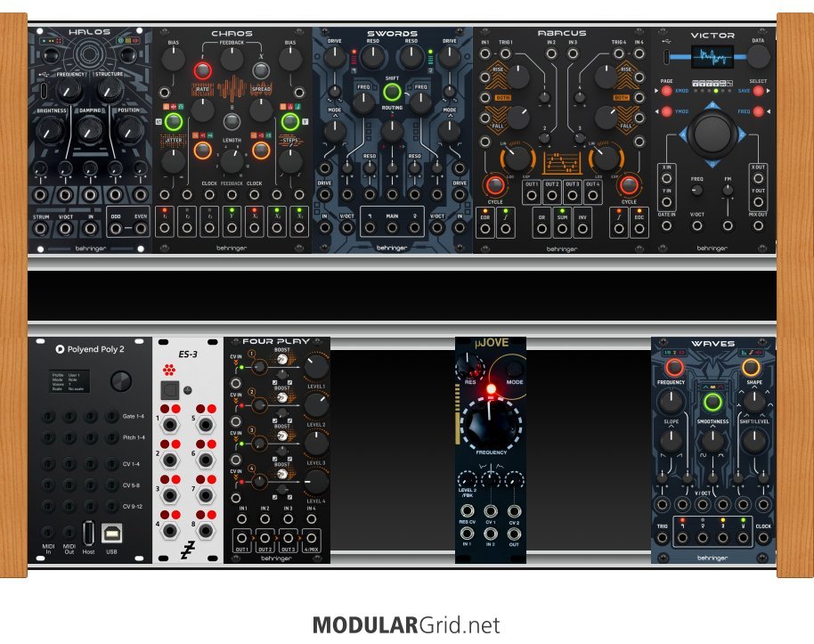Viewport: 814px width, 644px height.
Task: Toggle the left Abacus CYCLE button
Action: click(x=494, y=185)
